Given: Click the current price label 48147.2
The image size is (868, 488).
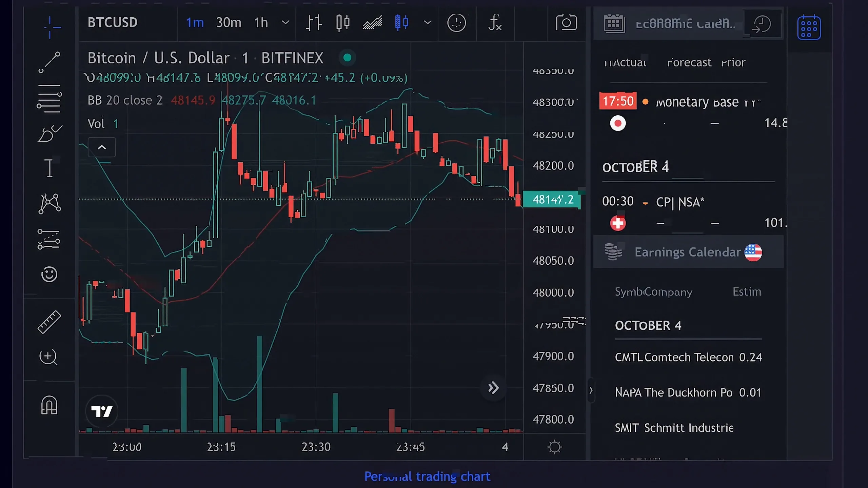Looking at the screenshot, I should coord(552,200).
